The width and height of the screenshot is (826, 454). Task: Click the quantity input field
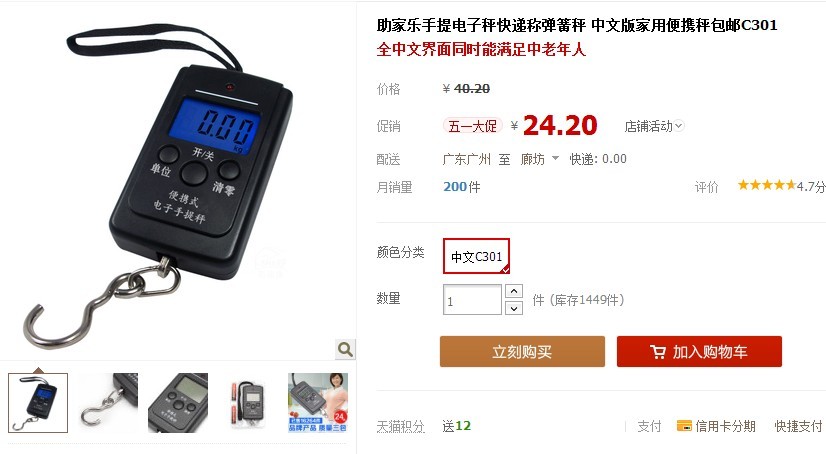point(472,300)
